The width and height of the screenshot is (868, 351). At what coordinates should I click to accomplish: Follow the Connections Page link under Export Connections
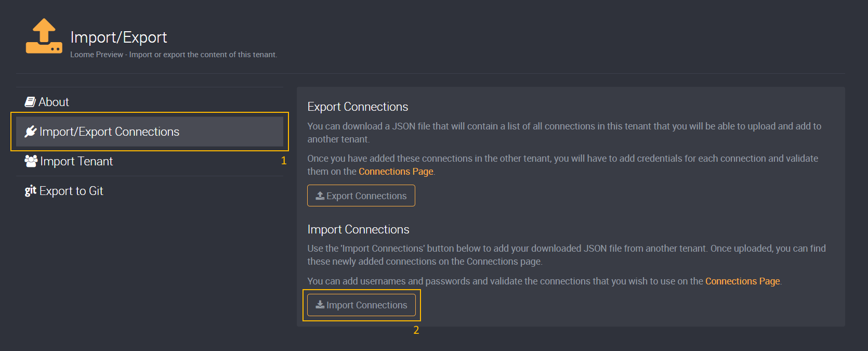(x=396, y=172)
